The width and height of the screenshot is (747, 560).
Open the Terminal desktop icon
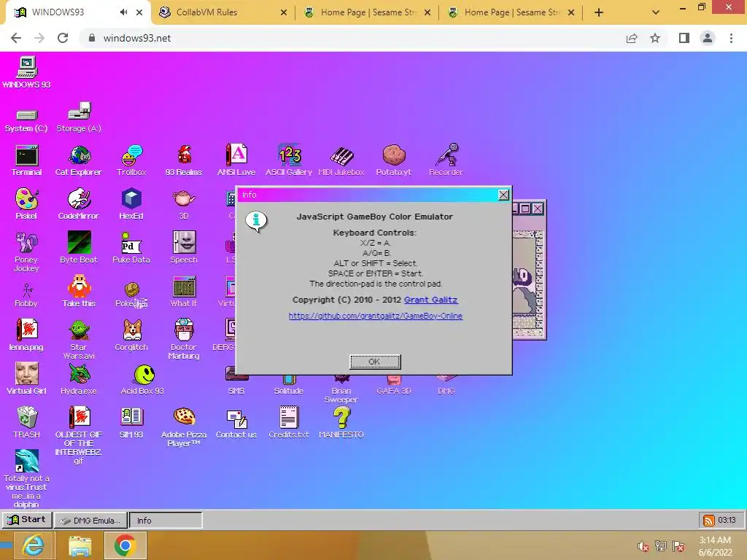click(x=27, y=160)
